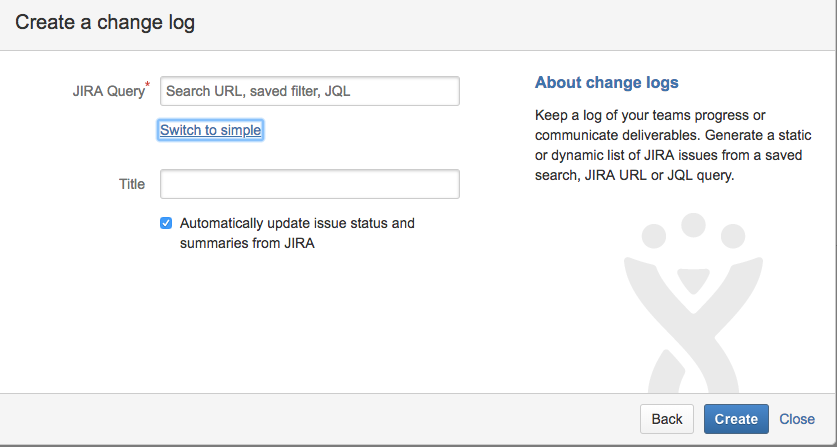The height and width of the screenshot is (447, 837).
Task: Focus the JIRA Query search field
Action: (310, 91)
